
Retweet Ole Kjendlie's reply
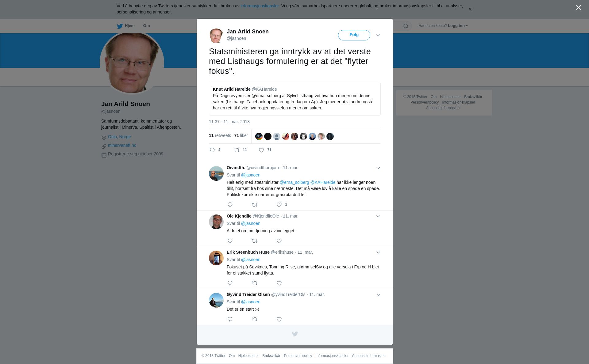255,241
